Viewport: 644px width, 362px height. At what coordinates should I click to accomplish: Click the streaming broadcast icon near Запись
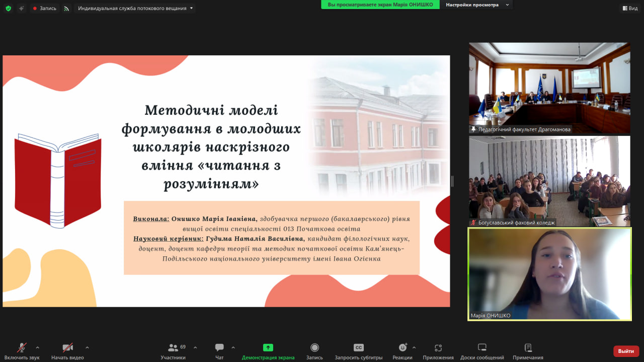click(67, 8)
